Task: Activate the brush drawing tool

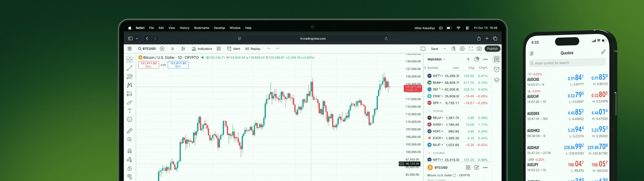Action: tap(130, 103)
